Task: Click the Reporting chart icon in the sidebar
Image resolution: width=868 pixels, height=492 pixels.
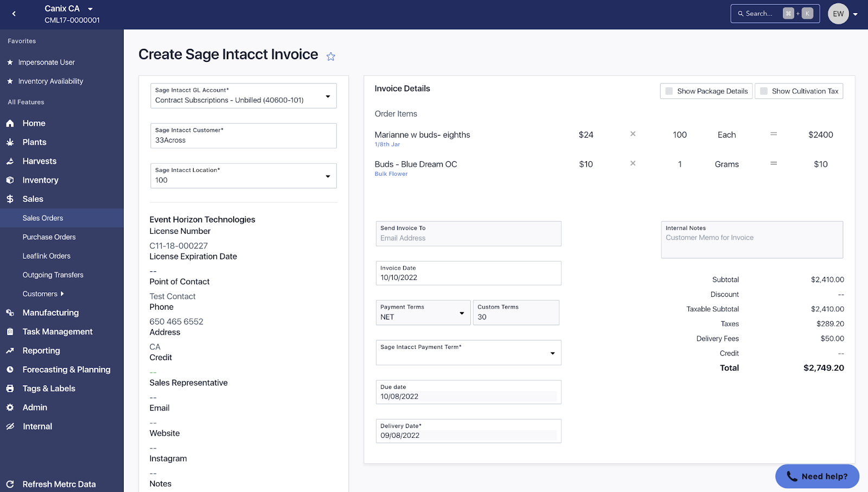Action: 10,351
